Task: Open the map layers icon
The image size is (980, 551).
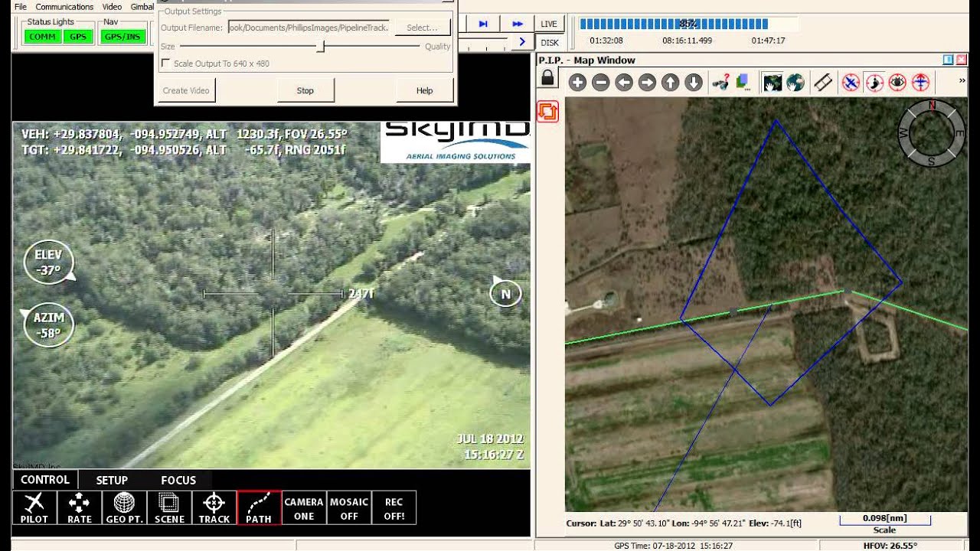Action: click(742, 83)
